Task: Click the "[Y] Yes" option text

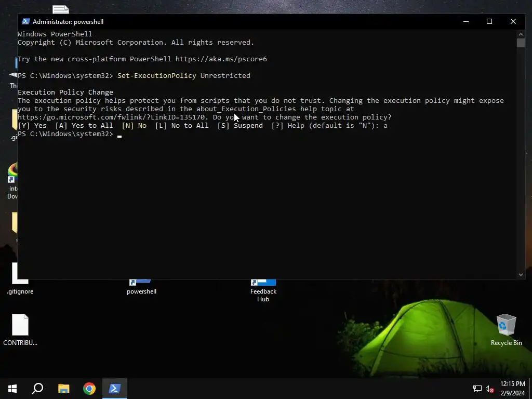Action: pyautogui.click(x=32, y=126)
